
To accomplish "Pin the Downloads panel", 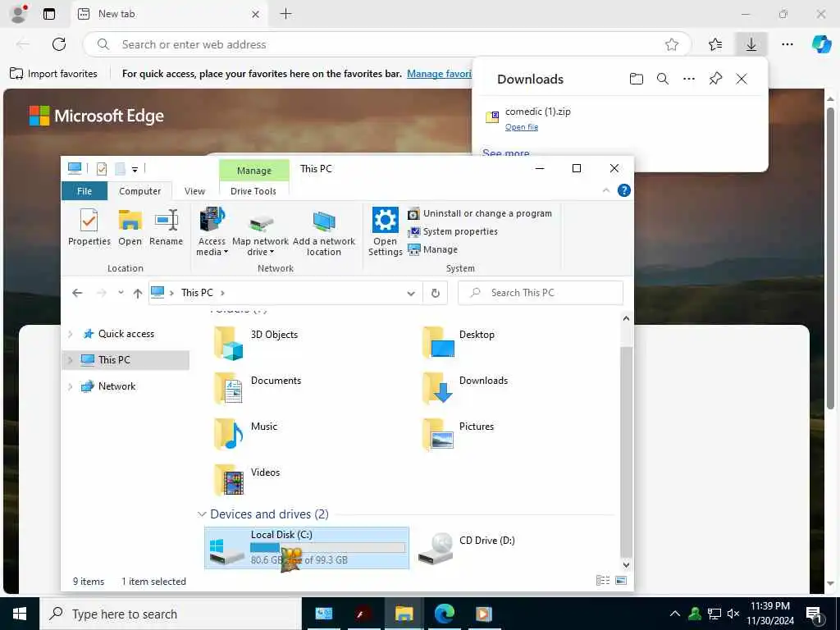I will (715, 80).
